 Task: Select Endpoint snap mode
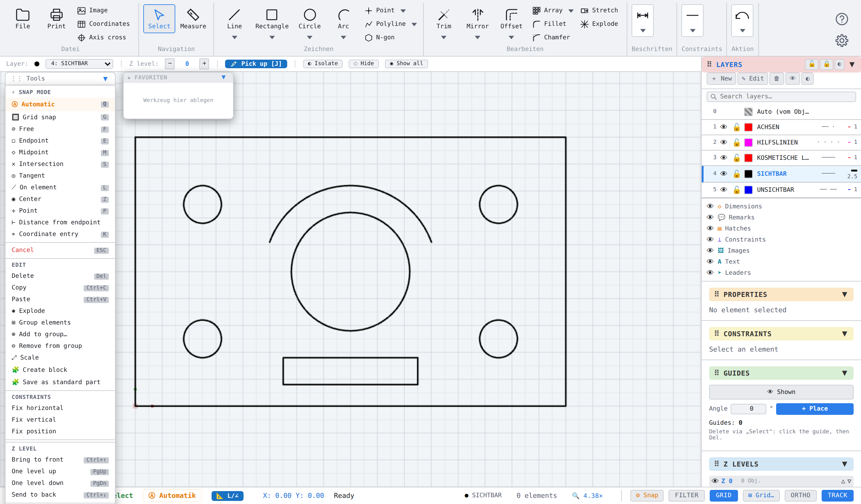61,141
